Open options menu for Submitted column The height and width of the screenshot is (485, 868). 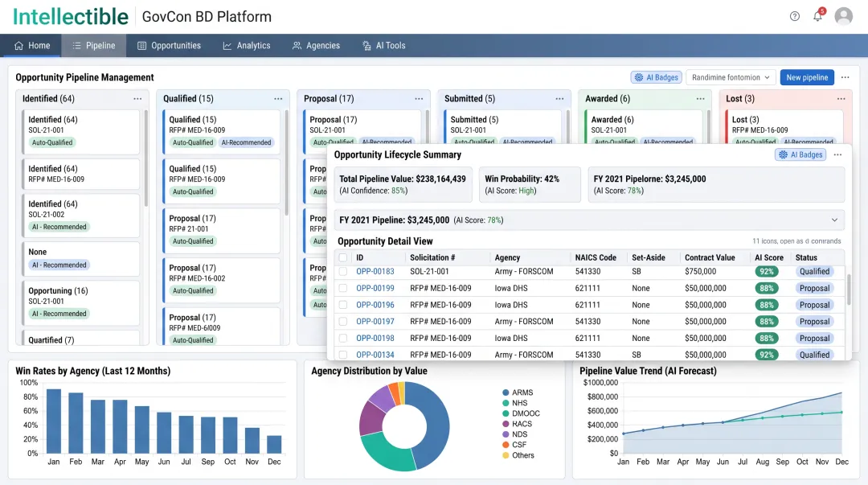point(559,99)
